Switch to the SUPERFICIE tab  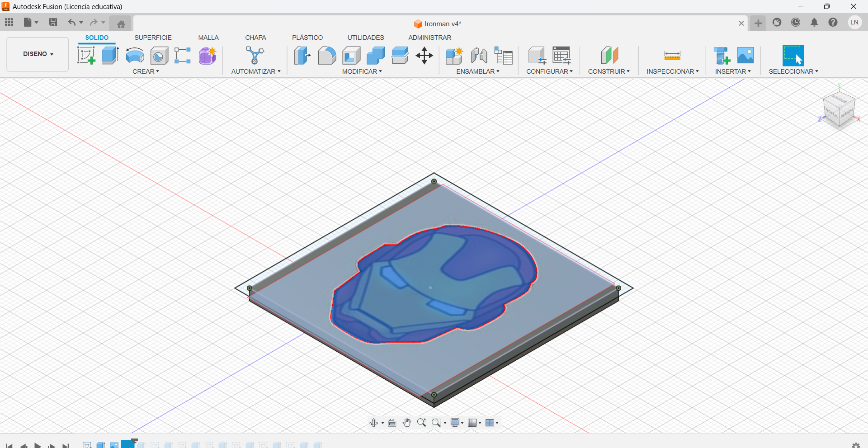tap(153, 38)
